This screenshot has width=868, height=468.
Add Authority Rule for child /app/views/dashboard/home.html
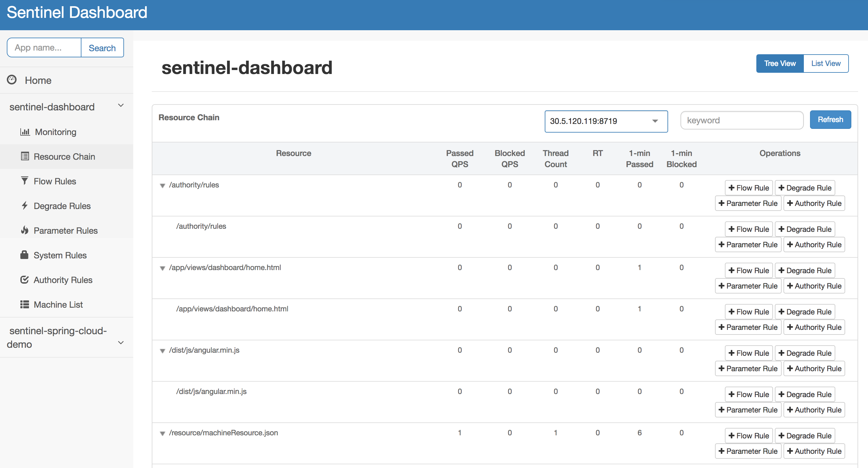tap(814, 327)
